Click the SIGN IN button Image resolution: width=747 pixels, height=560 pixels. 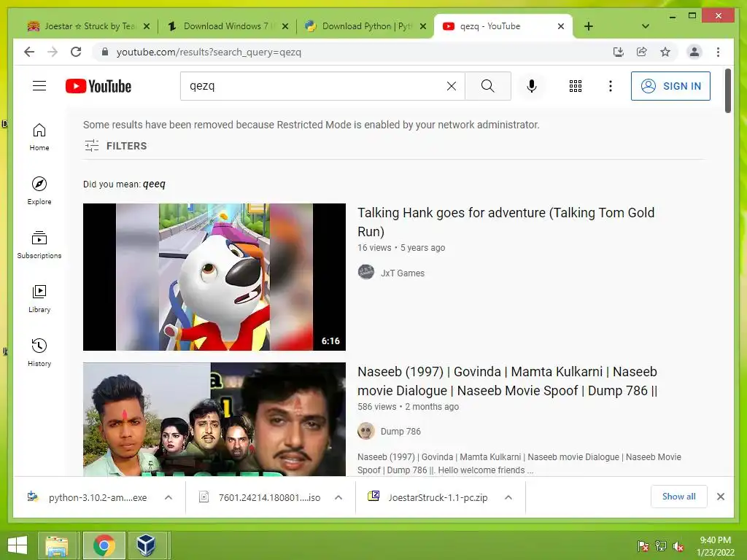coord(670,86)
